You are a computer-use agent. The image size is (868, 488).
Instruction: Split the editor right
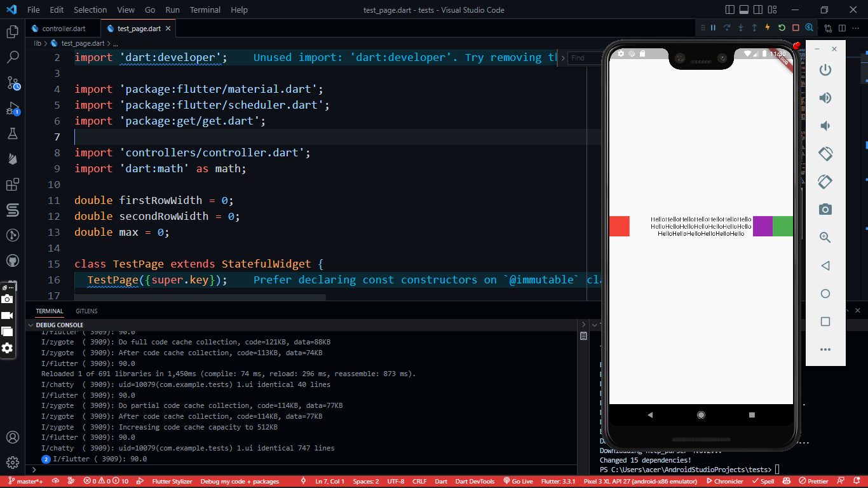coord(842,28)
